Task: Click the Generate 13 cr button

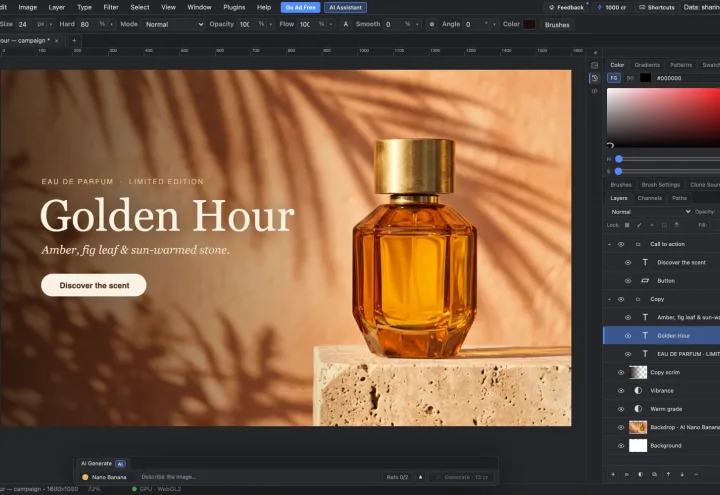Action: [x=463, y=477]
